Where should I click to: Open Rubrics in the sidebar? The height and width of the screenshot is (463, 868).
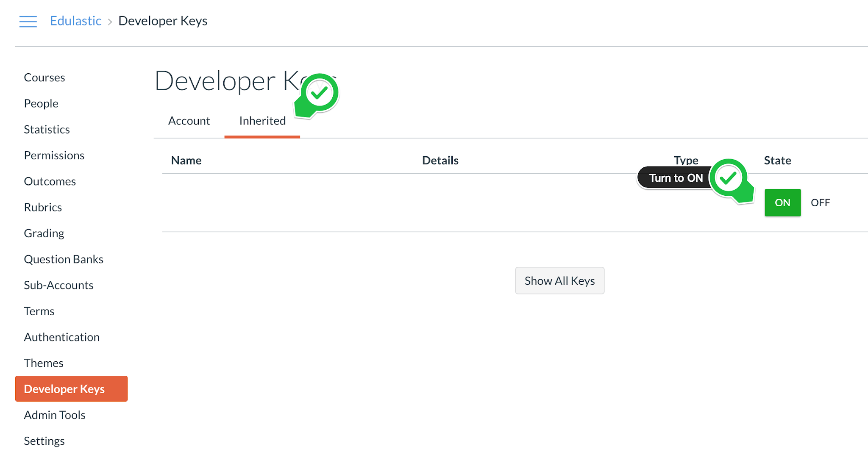tap(43, 207)
